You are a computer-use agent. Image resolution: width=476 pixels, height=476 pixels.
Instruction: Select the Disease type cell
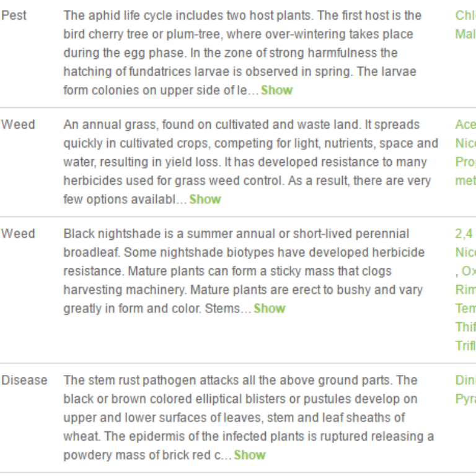coord(24,381)
